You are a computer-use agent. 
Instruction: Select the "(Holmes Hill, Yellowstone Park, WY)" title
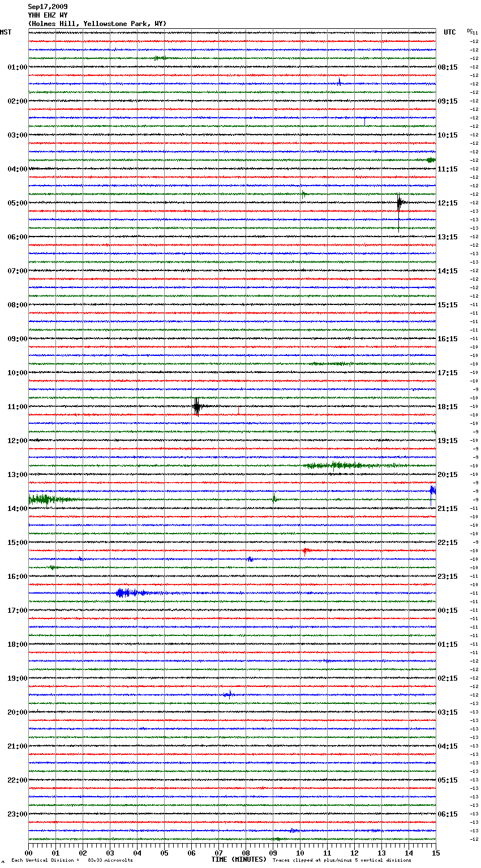(97, 24)
